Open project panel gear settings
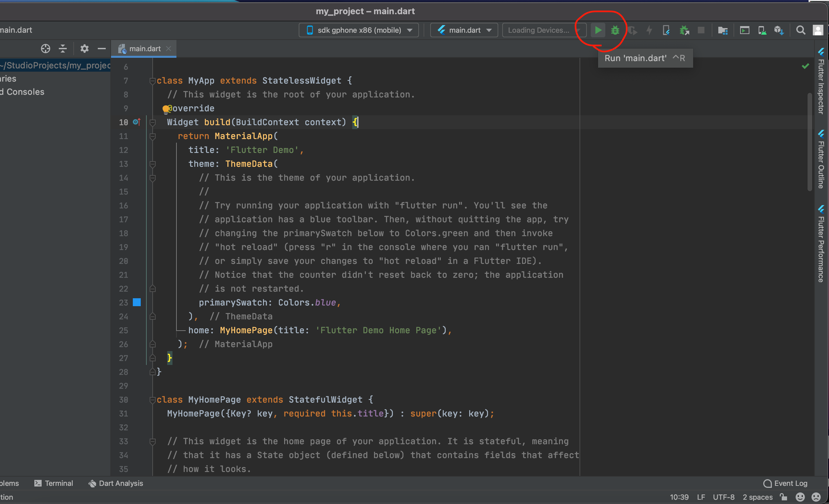The width and height of the screenshot is (829, 504). (x=85, y=49)
